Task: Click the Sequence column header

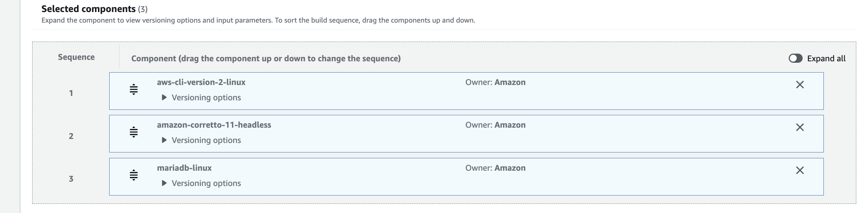Action: coord(76,57)
